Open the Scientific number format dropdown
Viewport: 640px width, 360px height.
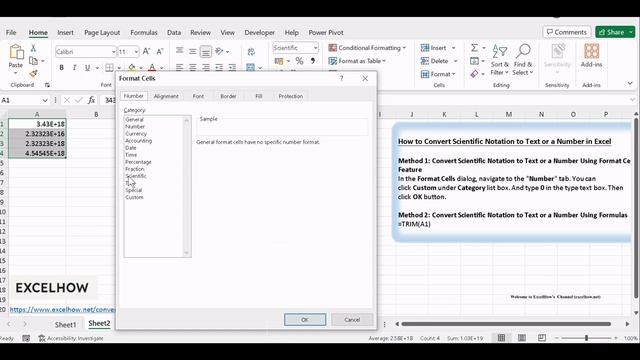[x=315, y=48]
